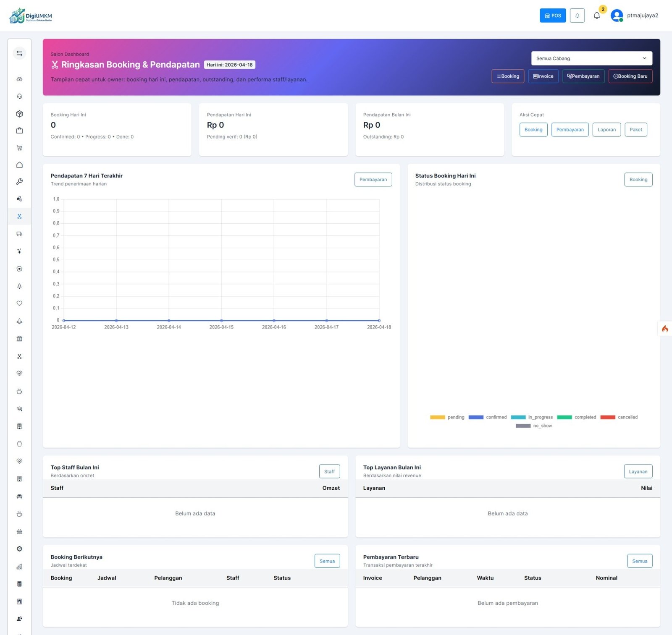Viewport: 672px width, 635px height.
Task: Open the speedometer dashboard icon in sidebar
Action: click(19, 79)
